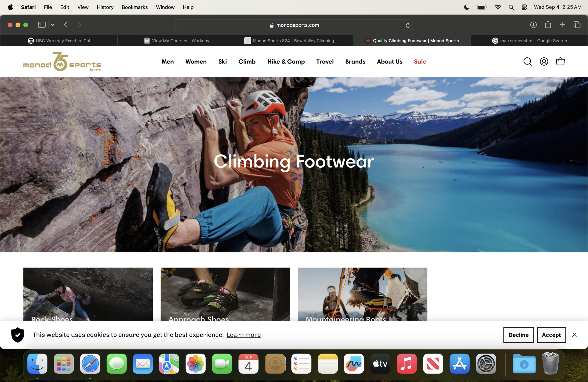The width and height of the screenshot is (588, 382).
Task: Show Safari downloads icon
Action: [x=533, y=25]
